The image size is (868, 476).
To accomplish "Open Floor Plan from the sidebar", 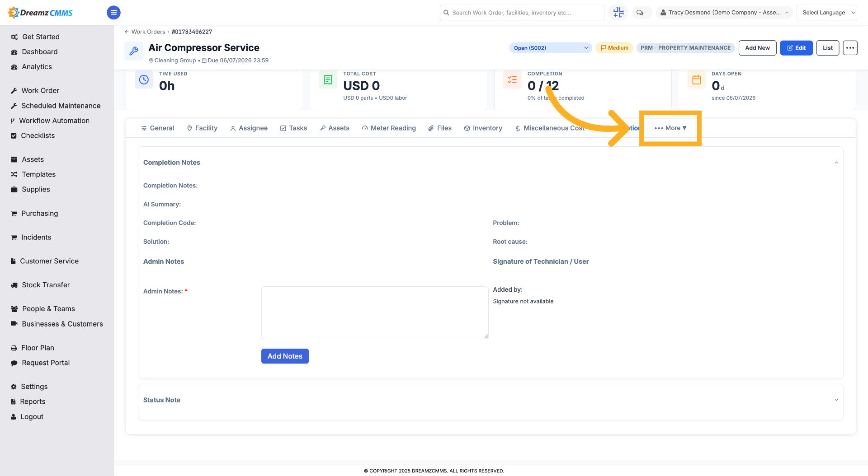I will pyautogui.click(x=38, y=348).
